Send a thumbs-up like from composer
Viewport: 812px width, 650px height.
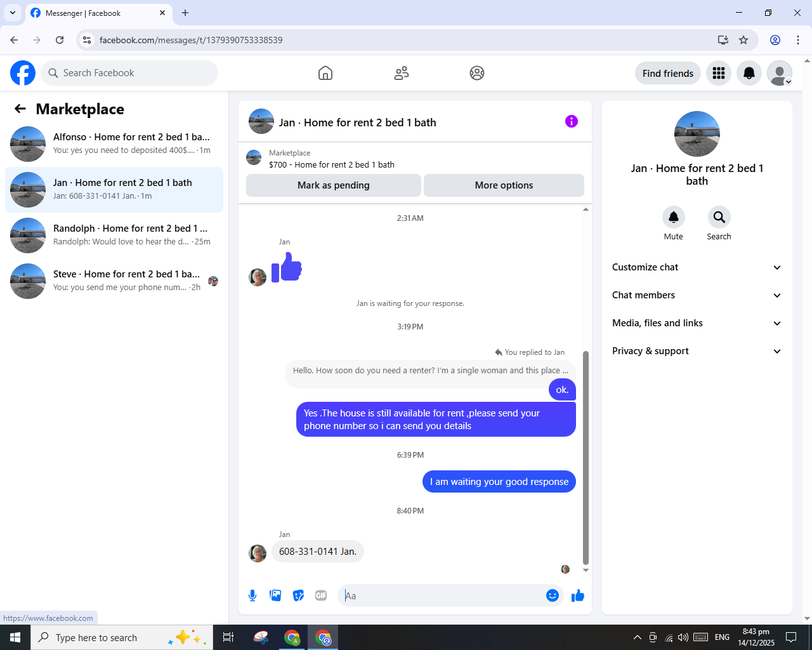pyautogui.click(x=578, y=595)
